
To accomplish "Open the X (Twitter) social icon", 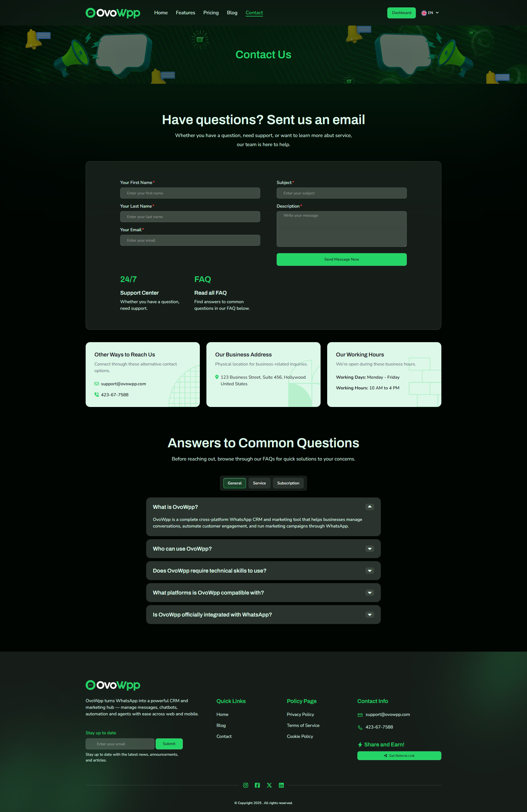I will click(269, 785).
